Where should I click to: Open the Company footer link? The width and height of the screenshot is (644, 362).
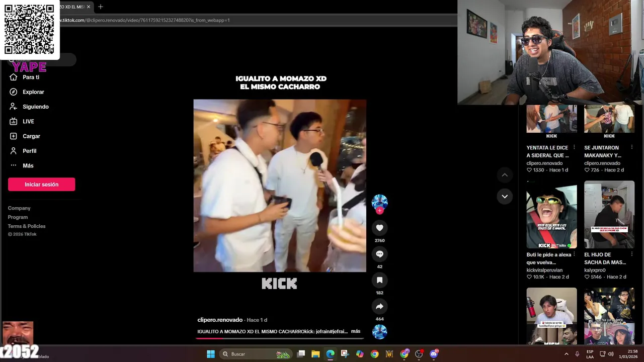click(x=19, y=208)
